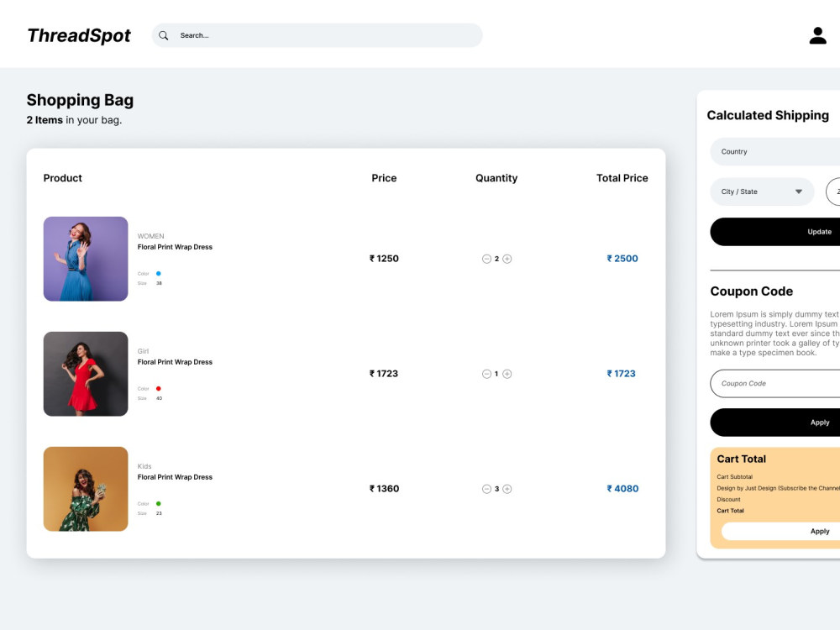
Task: Increase quantity for the ₹1360 dress
Action: (507, 489)
